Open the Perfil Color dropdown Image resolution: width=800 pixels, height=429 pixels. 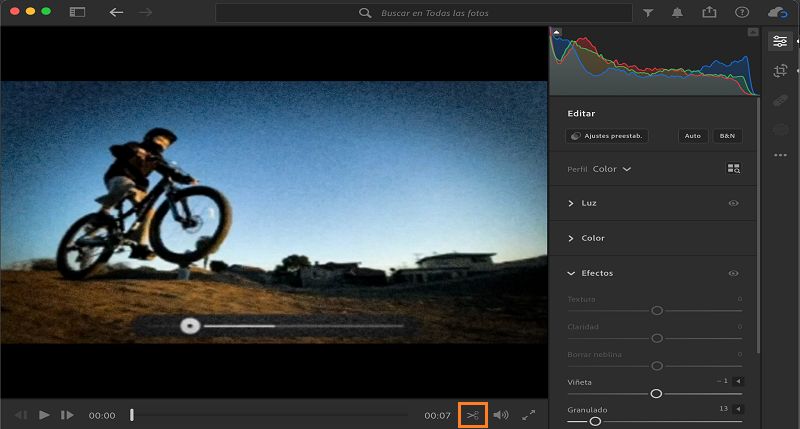click(x=612, y=169)
